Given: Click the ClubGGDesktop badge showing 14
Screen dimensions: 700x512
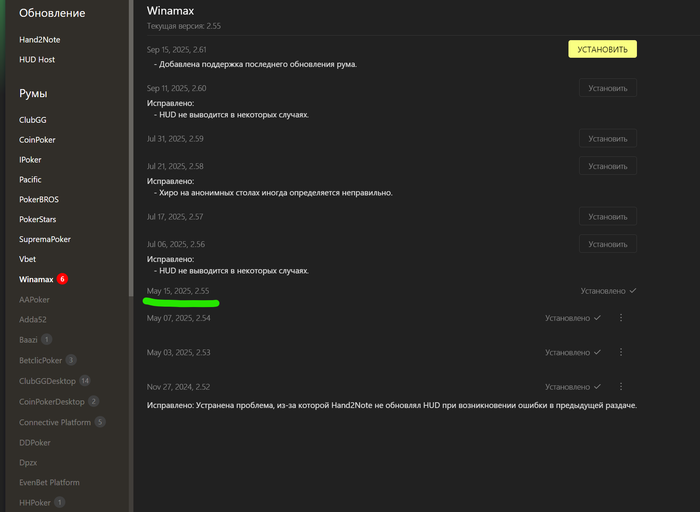Looking at the screenshot, I should tap(85, 381).
